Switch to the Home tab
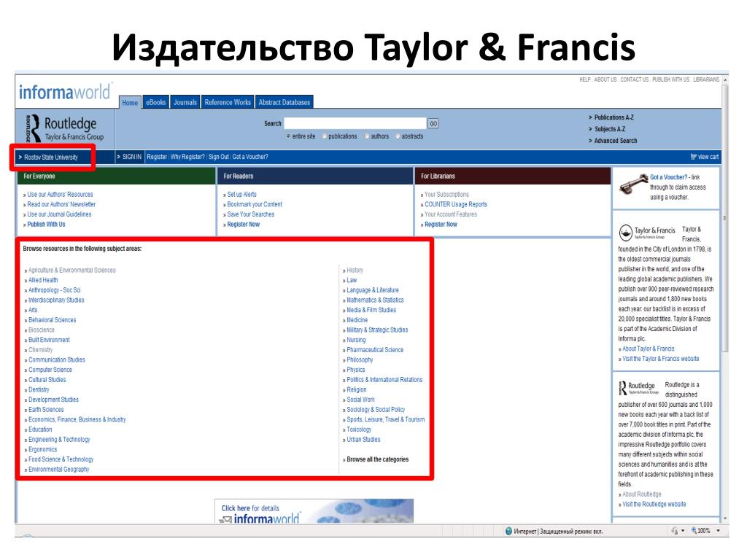 click(130, 102)
